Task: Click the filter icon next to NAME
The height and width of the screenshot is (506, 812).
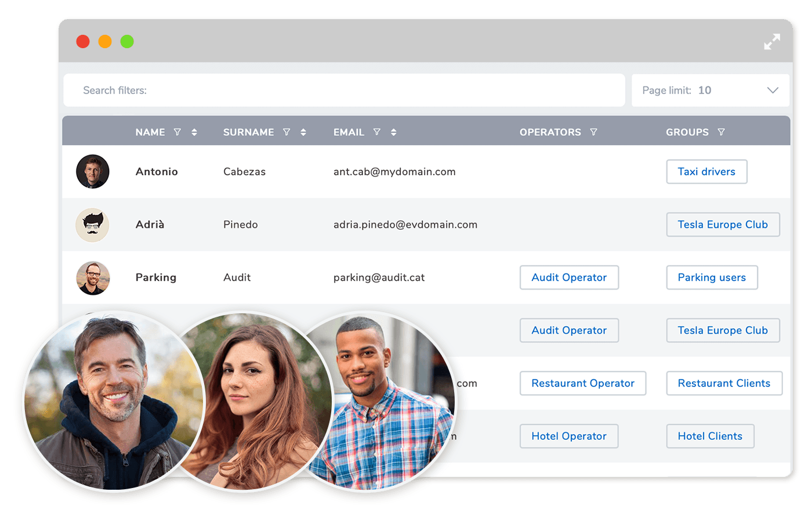Action: (x=177, y=132)
